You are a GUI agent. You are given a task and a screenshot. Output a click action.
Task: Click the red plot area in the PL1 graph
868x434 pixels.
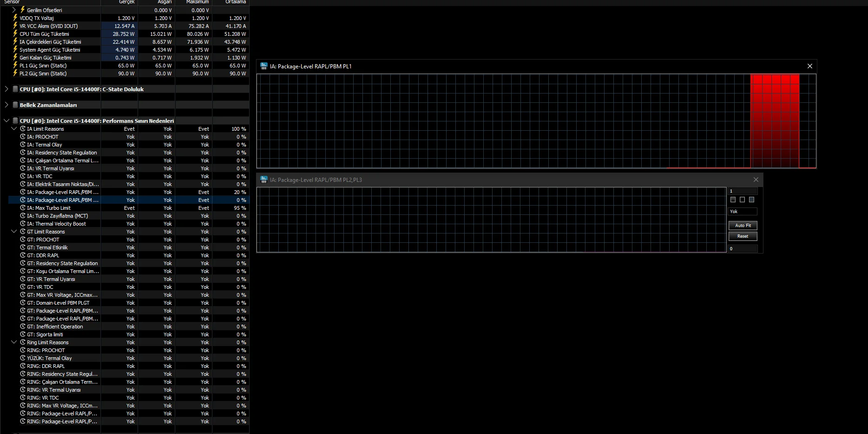[775, 121]
